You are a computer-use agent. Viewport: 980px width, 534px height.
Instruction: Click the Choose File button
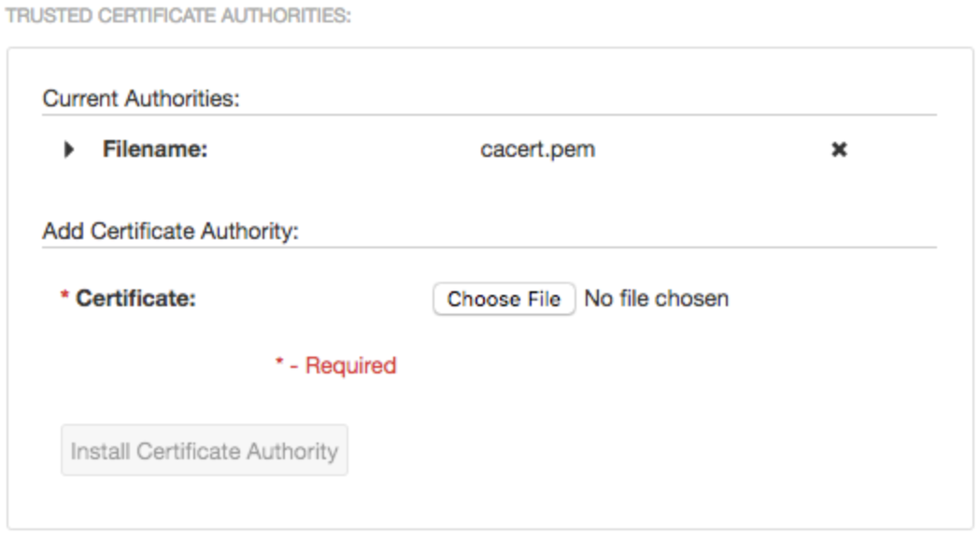point(504,300)
